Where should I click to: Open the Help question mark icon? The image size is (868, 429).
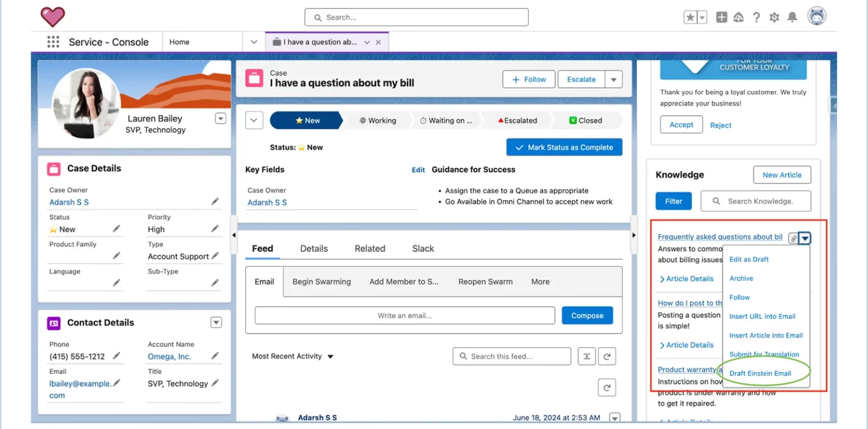click(757, 17)
